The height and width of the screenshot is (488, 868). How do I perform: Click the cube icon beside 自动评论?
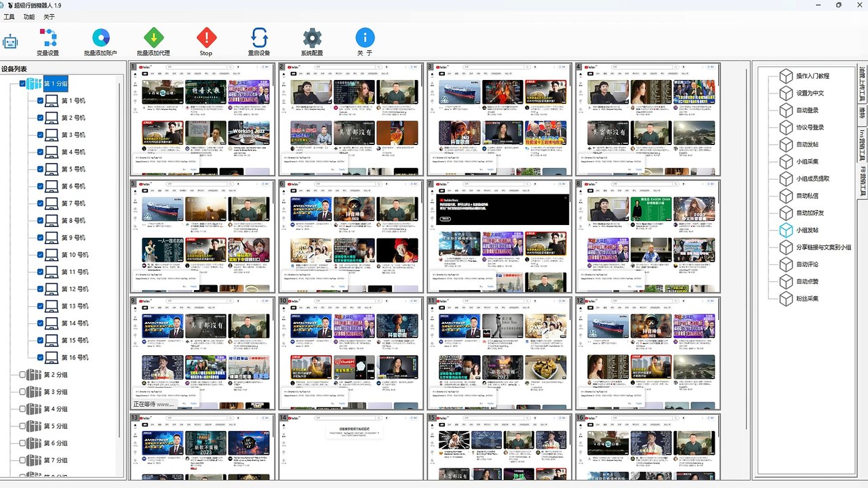pyautogui.click(x=786, y=264)
